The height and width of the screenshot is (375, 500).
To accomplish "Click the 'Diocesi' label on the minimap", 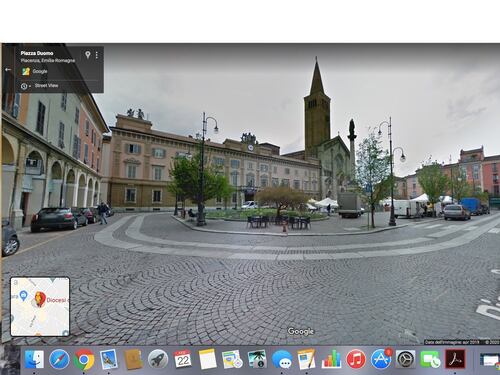I will 57,300.
